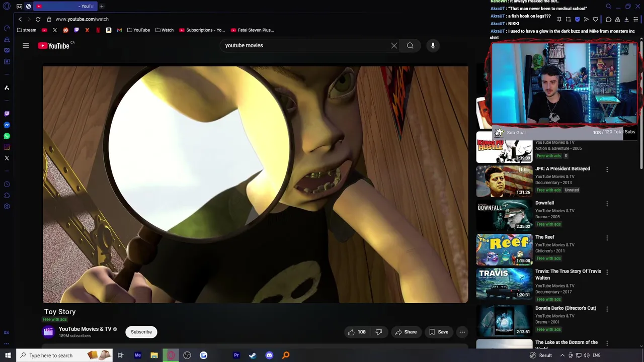Play JFK: A President Betrayed thumbnail
644x362 pixels.
(x=504, y=181)
